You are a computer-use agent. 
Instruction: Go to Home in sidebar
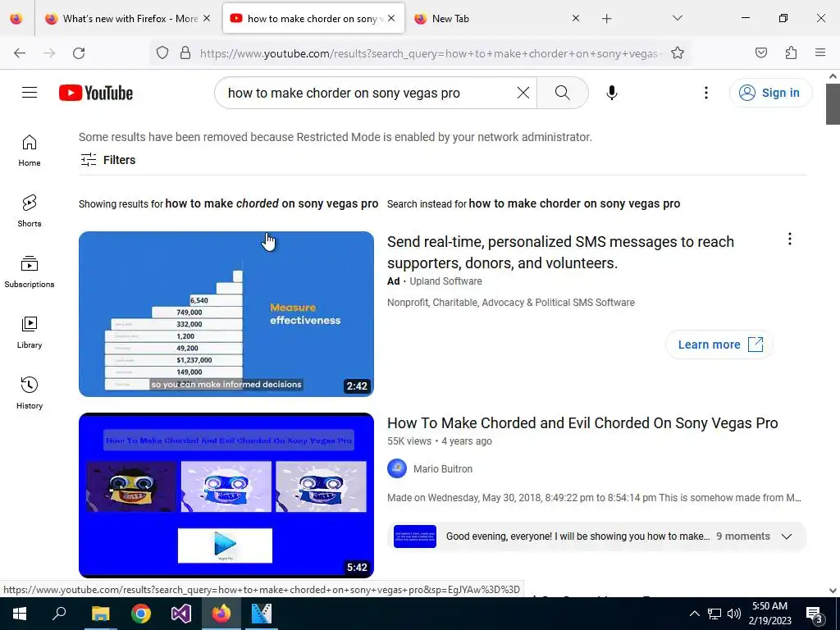(30, 151)
